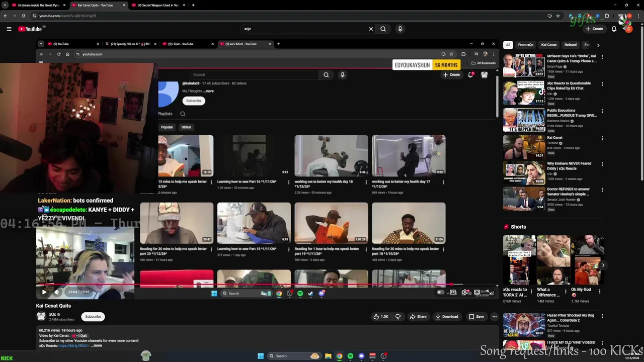Save the video to a playlist
Viewport: 644px width, 362px height.
pyautogui.click(x=476, y=317)
